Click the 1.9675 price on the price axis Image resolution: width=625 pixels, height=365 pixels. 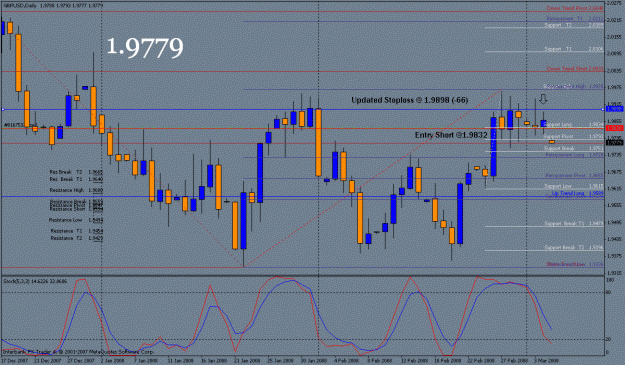pyautogui.click(x=614, y=172)
